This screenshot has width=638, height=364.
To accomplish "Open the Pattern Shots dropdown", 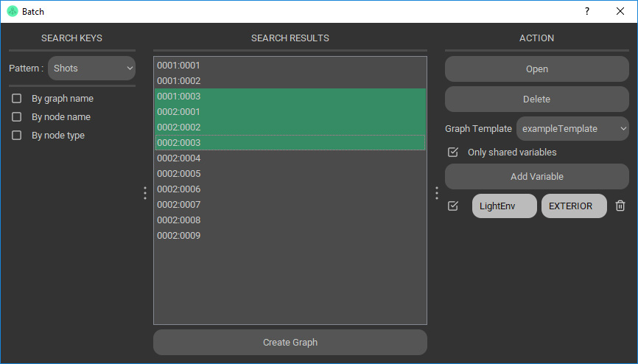I will (91, 69).
